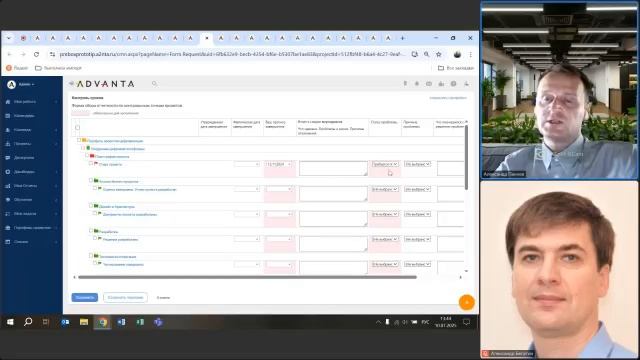Tick the select-all checkbox in the table header
Screen dimensions: 640x360
point(78,128)
